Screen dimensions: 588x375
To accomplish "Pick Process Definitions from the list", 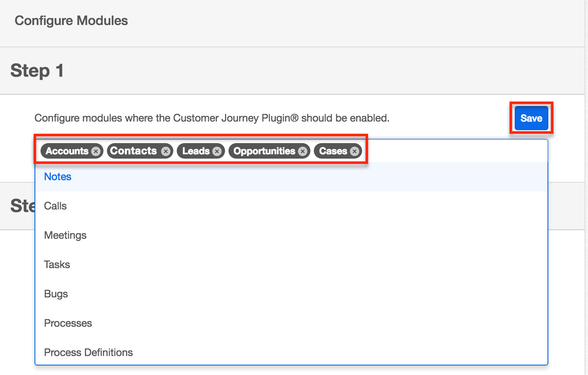I will [x=88, y=353].
